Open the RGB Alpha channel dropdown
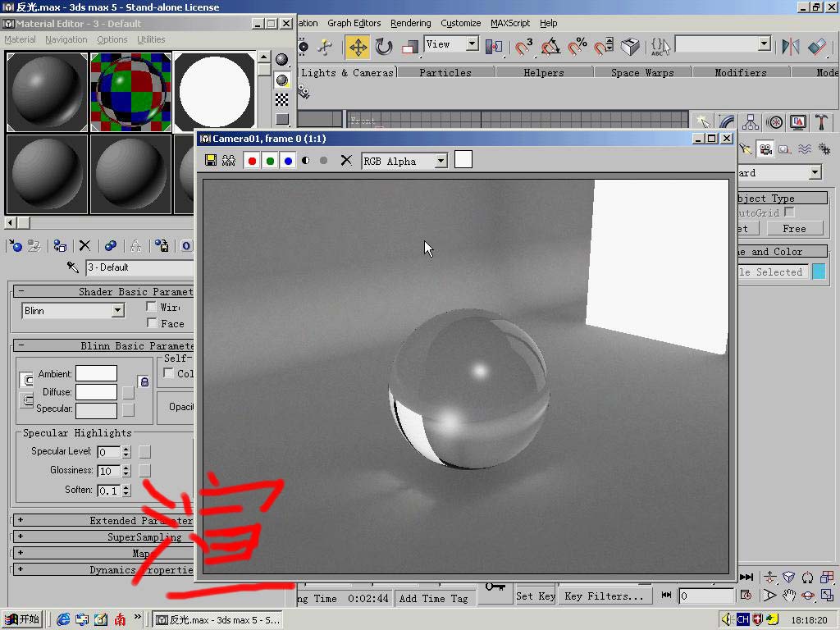The height and width of the screenshot is (630, 840). [441, 162]
